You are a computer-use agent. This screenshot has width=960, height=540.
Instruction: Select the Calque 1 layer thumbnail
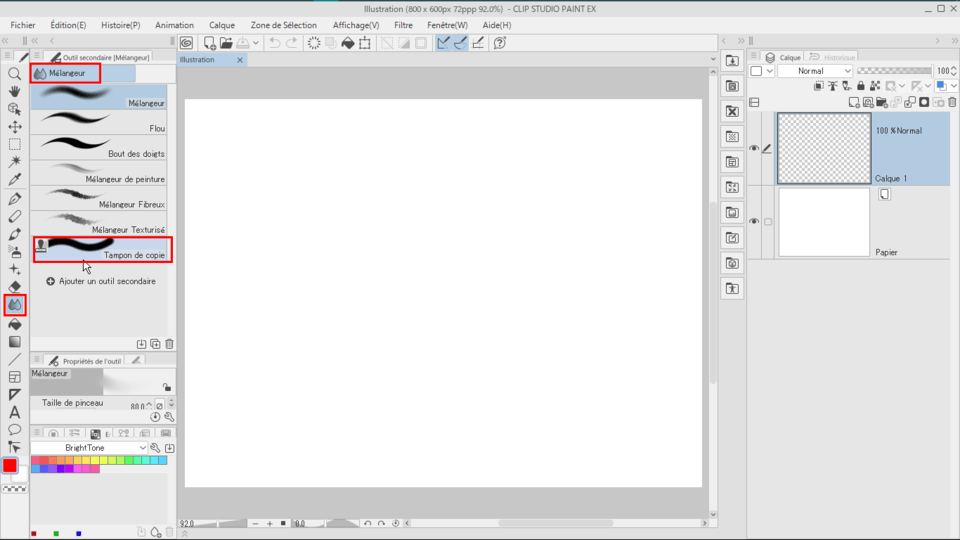pyautogui.click(x=824, y=148)
